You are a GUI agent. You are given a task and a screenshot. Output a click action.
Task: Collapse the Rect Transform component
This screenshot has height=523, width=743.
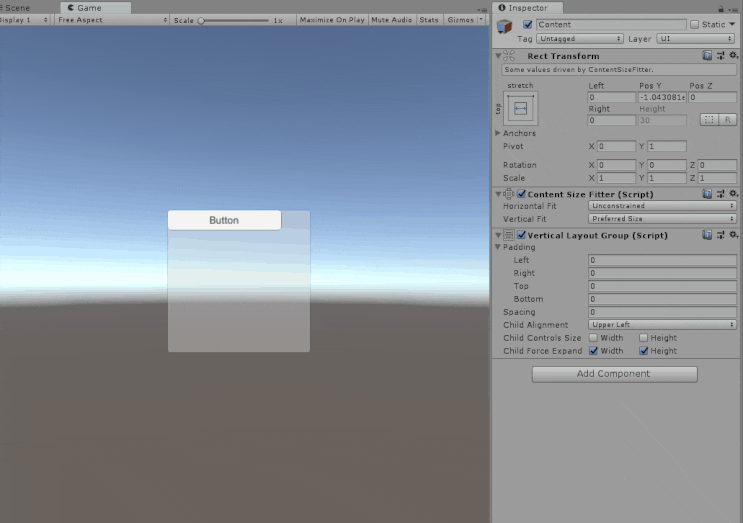pos(498,56)
